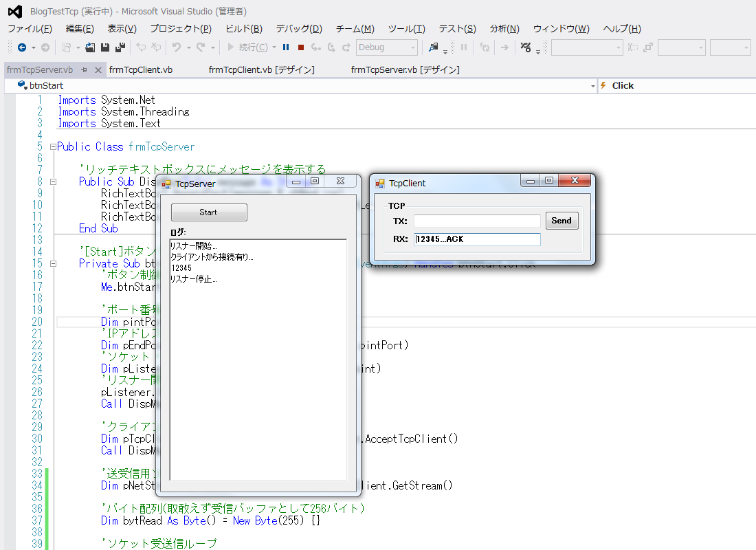The image size is (756, 550).
Task: Open the Redo history dropdown arrow
Action: click(212, 47)
